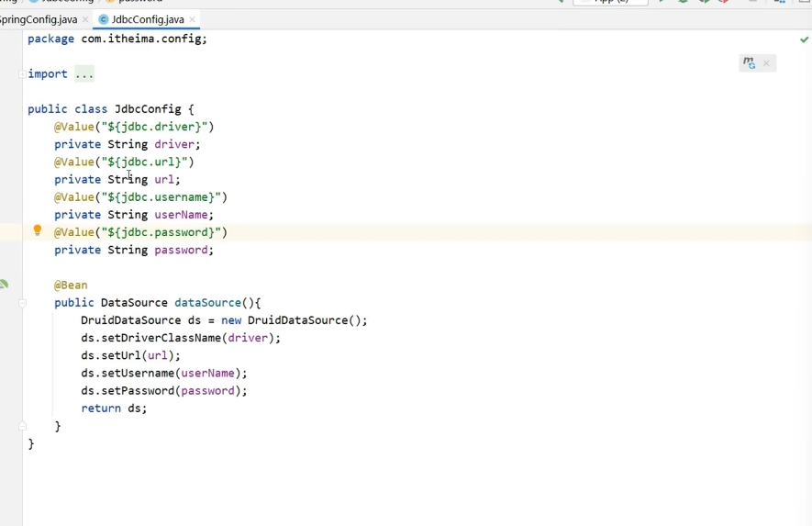Image resolution: width=812 pixels, height=526 pixels.
Task: Close the SpringConfig.java tab
Action: 85,19
